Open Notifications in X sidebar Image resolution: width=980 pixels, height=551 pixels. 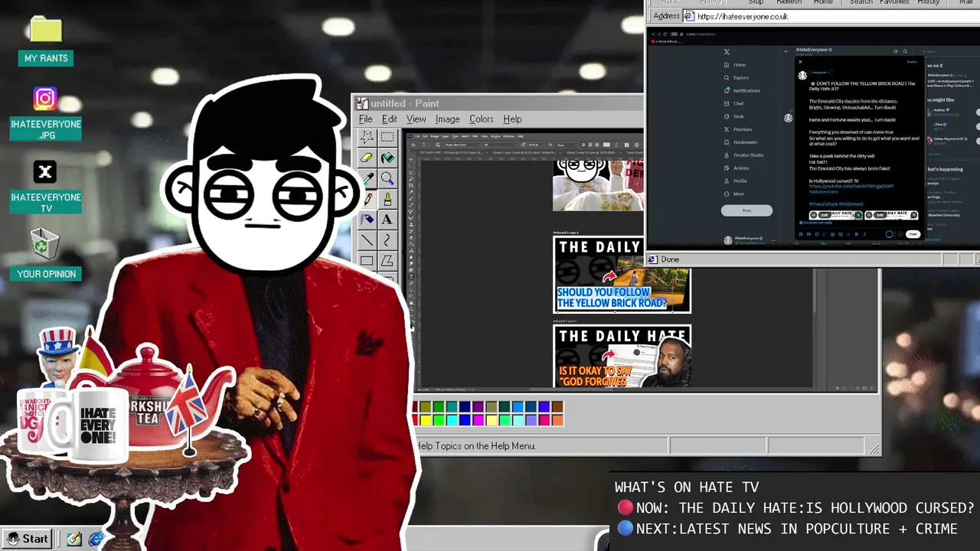point(742,90)
